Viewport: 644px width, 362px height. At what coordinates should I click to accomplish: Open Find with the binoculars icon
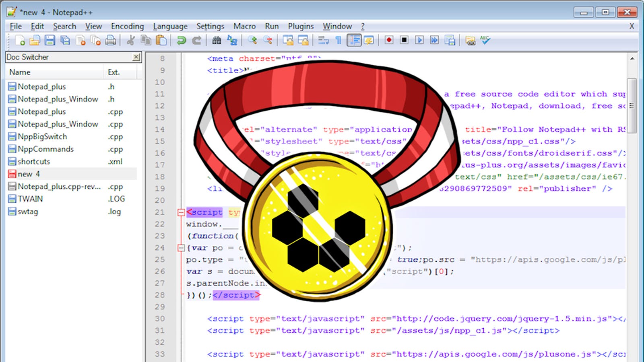pyautogui.click(x=217, y=40)
